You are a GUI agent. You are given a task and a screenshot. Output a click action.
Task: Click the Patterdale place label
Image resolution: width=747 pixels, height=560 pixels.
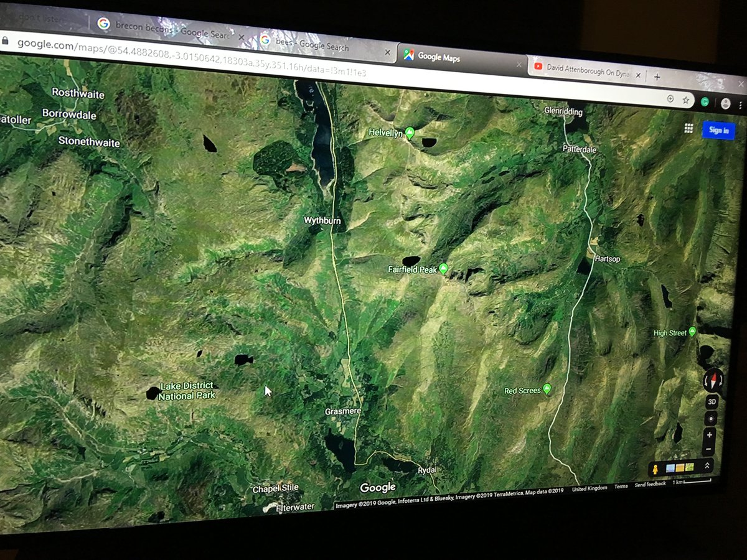point(579,149)
